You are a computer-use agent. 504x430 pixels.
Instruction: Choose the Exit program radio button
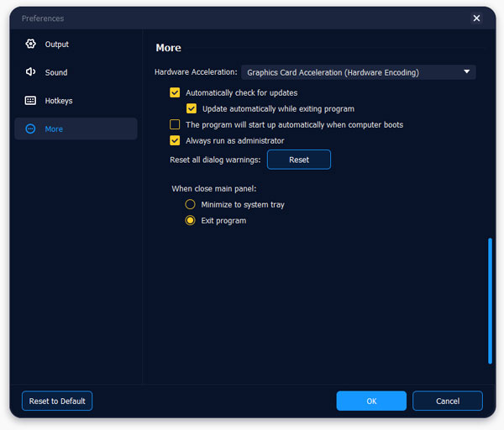click(x=190, y=221)
